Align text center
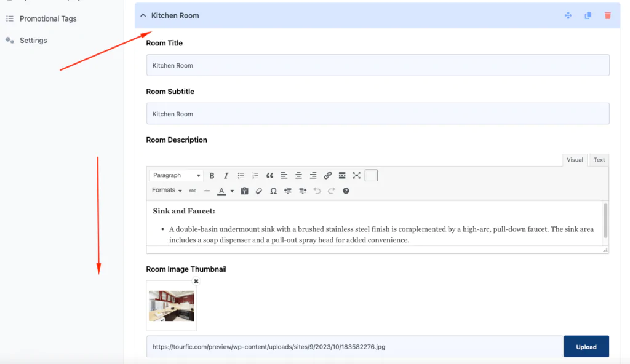The width and height of the screenshot is (630, 364). tap(298, 176)
